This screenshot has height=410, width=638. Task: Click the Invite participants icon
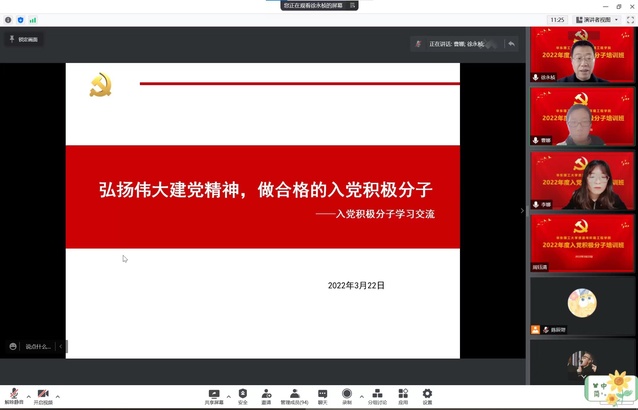[x=266, y=394]
